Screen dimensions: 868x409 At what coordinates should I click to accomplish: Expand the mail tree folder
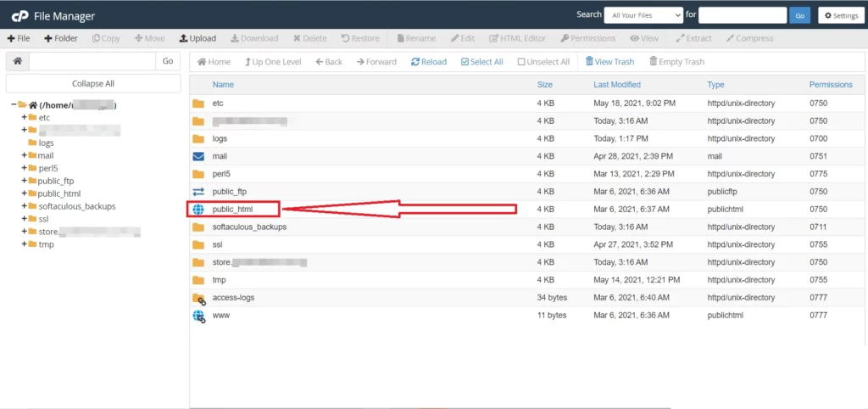tap(25, 155)
